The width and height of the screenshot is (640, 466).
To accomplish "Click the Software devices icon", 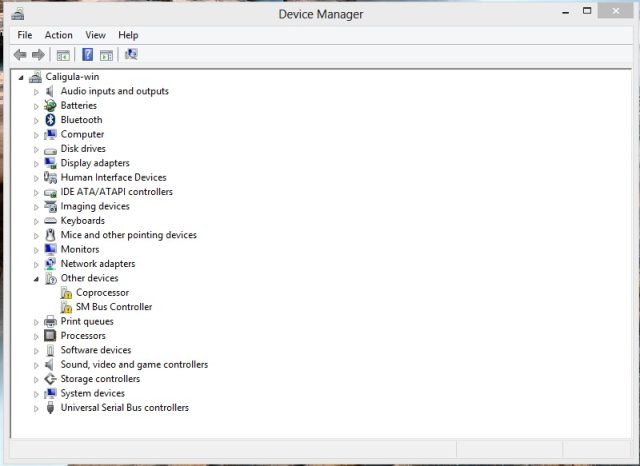I will pos(50,350).
